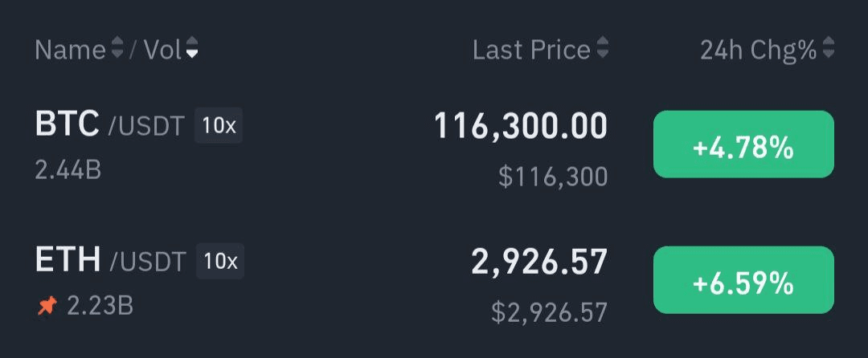Toggle the BTC +4.78% change display

coord(743,144)
